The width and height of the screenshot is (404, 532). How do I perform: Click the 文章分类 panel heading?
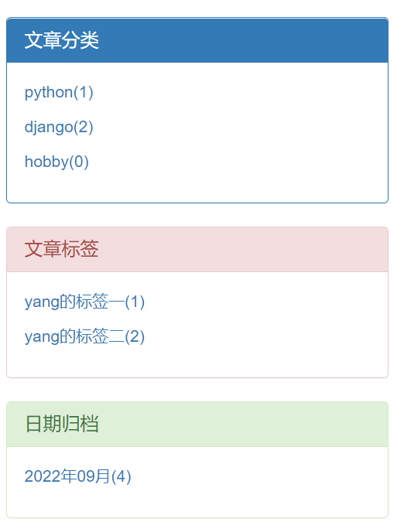tap(61, 40)
